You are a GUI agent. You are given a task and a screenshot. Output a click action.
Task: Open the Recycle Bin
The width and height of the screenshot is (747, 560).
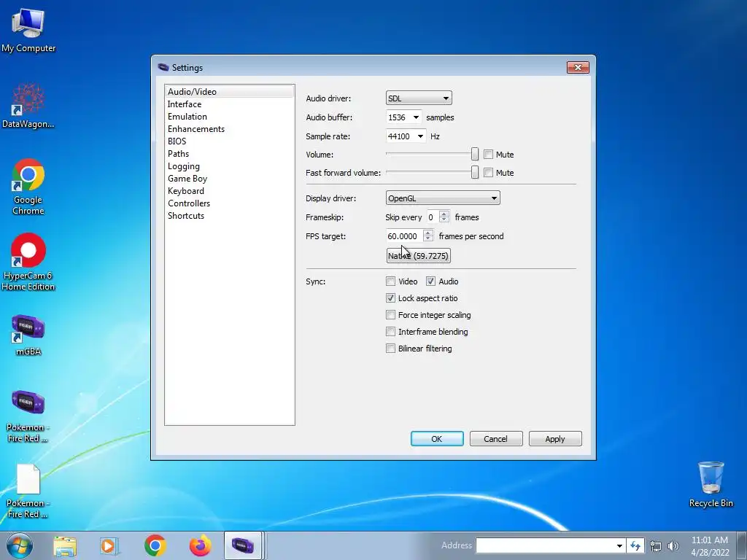click(711, 484)
